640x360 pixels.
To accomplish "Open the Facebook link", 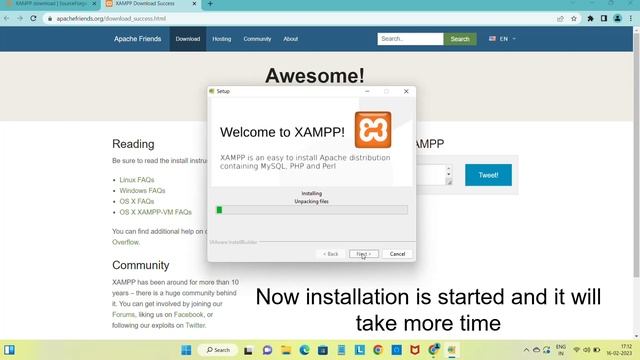I will pyautogui.click(x=189, y=315).
